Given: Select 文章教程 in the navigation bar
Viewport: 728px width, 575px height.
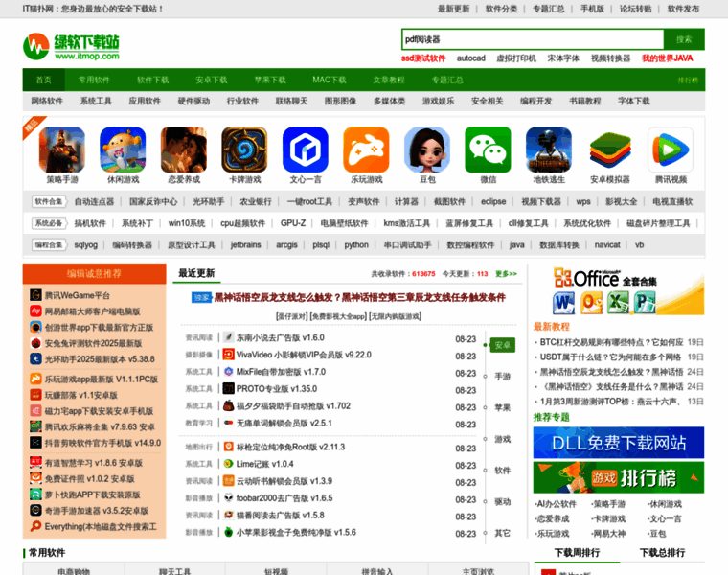Looking at the screenshot, I should [389, 80].
